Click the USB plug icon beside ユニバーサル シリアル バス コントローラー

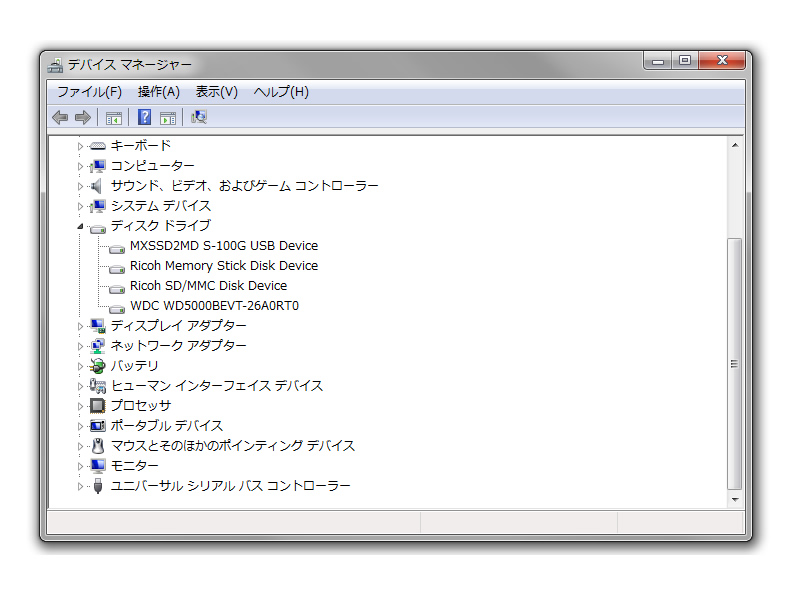tap(98, 486)
